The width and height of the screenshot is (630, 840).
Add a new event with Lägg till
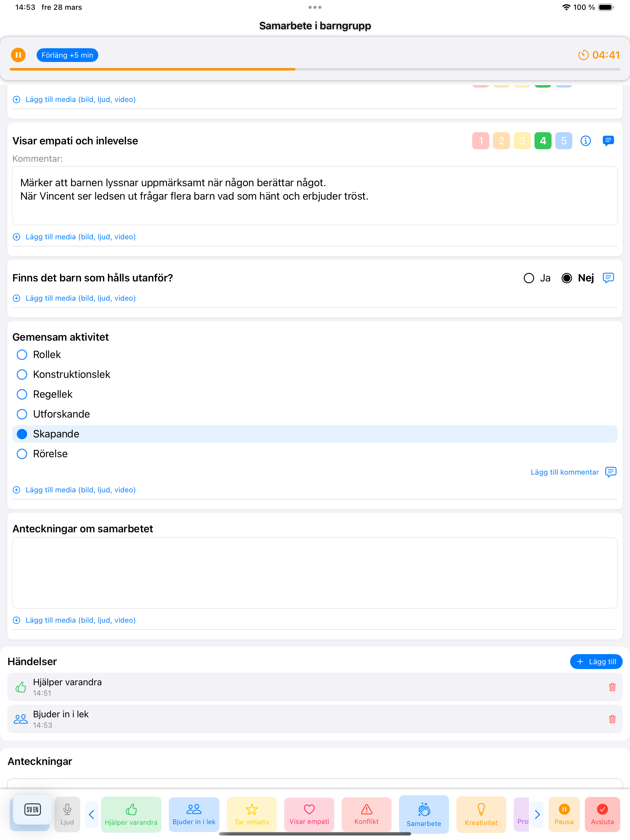pyautogui.click(x=596, y=661)
